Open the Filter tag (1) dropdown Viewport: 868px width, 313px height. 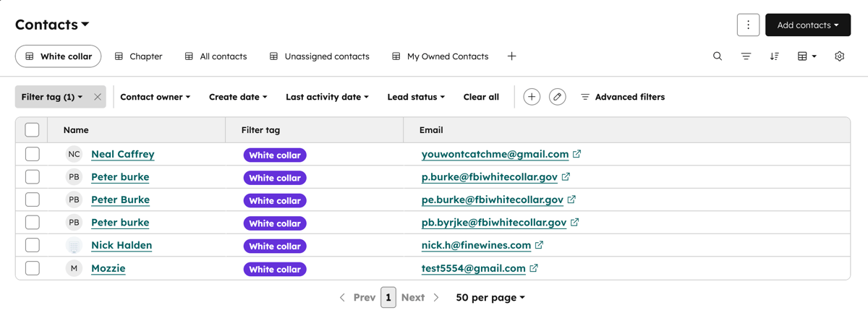click(51, 97)
